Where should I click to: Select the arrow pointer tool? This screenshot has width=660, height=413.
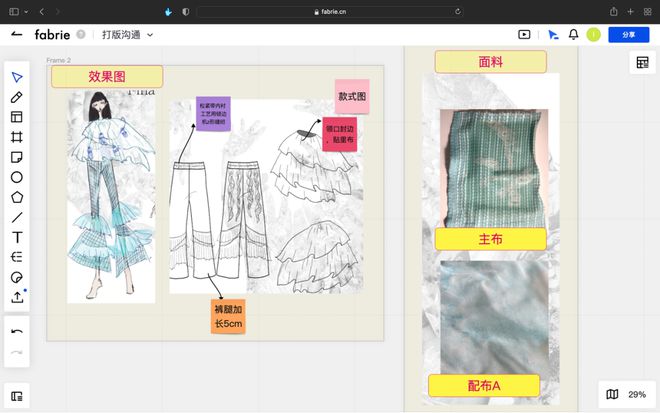[x=17, y=77]
